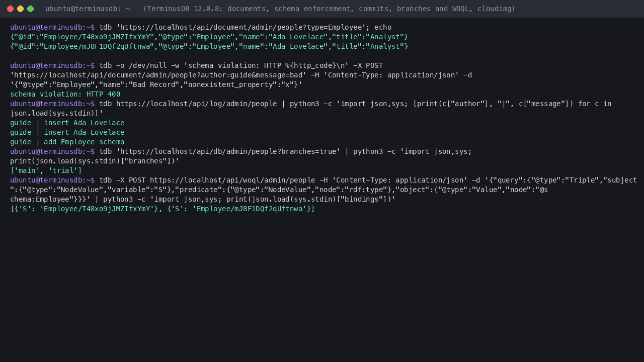644x362 pixels.
Task: Click the command ending with '; echo'
Action: 201,27
